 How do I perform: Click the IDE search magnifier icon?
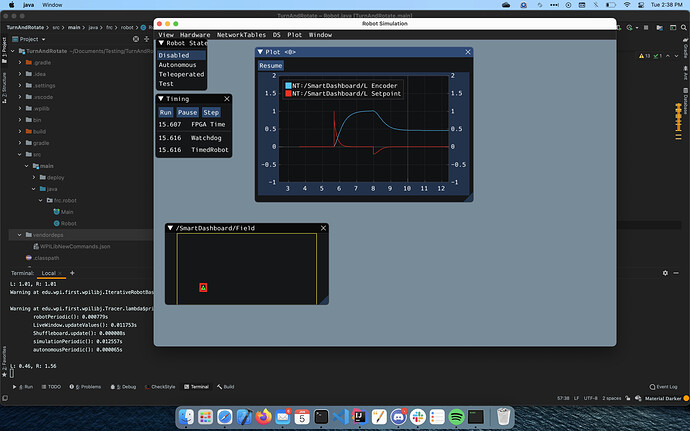click(683, 27)
